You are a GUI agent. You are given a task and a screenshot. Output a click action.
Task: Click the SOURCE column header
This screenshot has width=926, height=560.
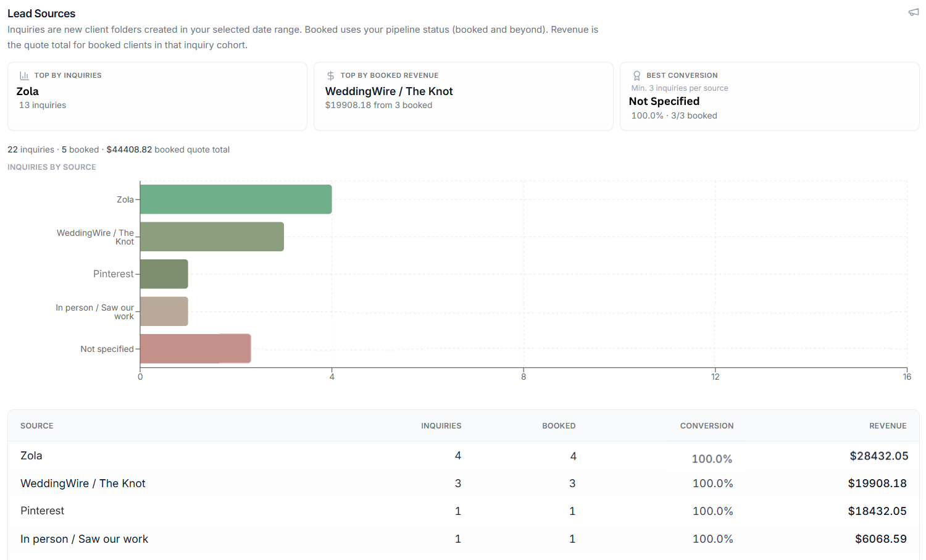37,426
